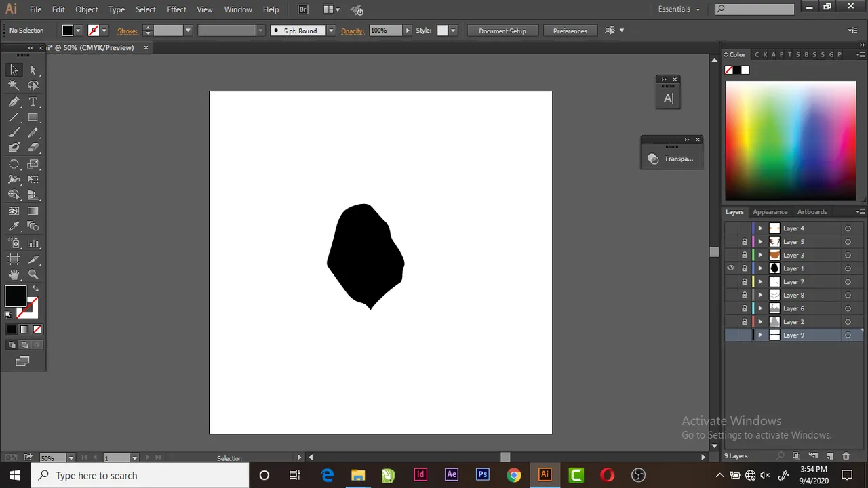The width and height of the screenshot is (868, 488).
Task: Select the Direct Selection tool
Action: coord(33,70)
